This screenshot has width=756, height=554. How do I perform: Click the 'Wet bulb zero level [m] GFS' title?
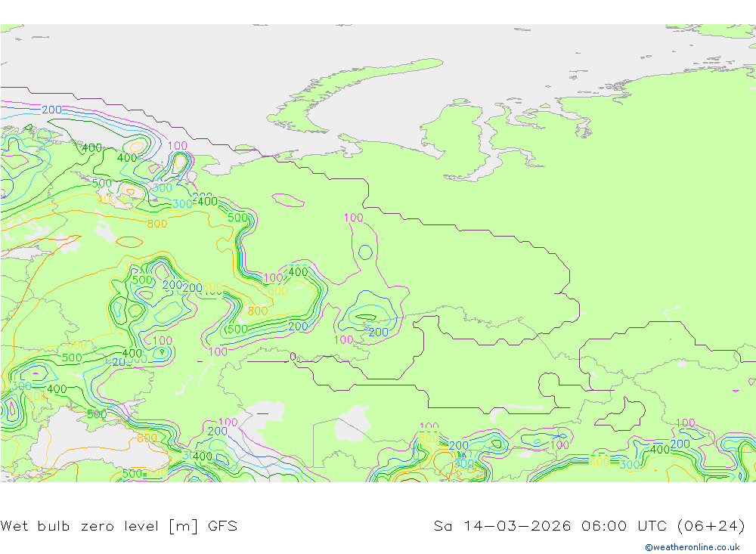click(x=119, y=525)
